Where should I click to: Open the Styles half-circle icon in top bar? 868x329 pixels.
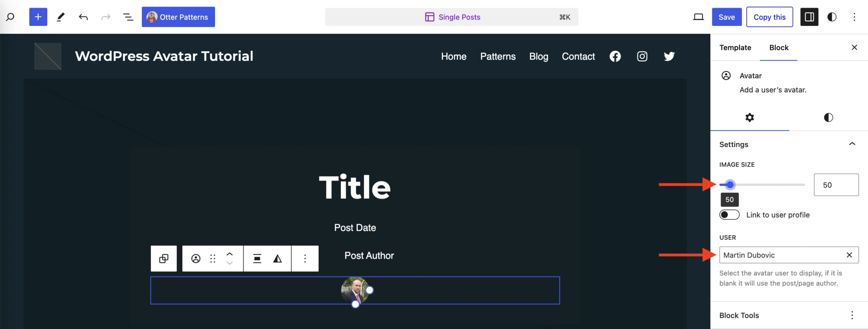point(831,17)
